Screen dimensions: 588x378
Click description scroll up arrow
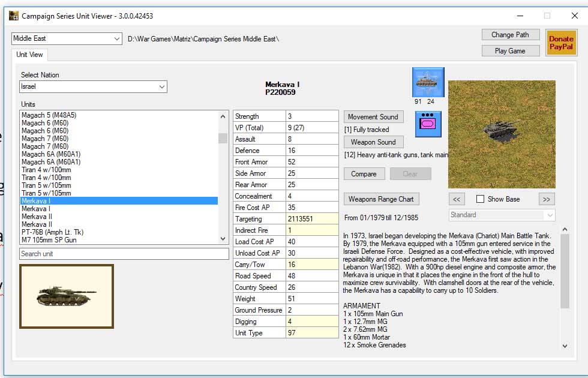click(x=565, y=229)
